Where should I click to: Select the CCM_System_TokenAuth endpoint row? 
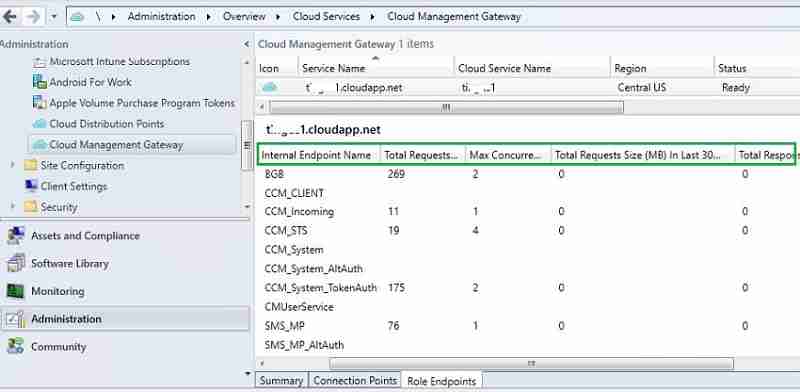click(x=528, y=288)
